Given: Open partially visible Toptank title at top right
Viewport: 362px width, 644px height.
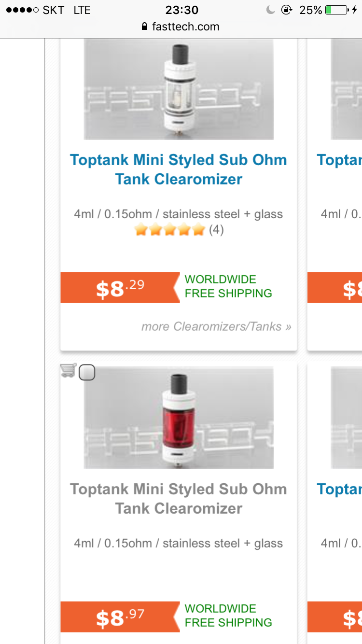Looking at the screenshot, I should (339, 160).
